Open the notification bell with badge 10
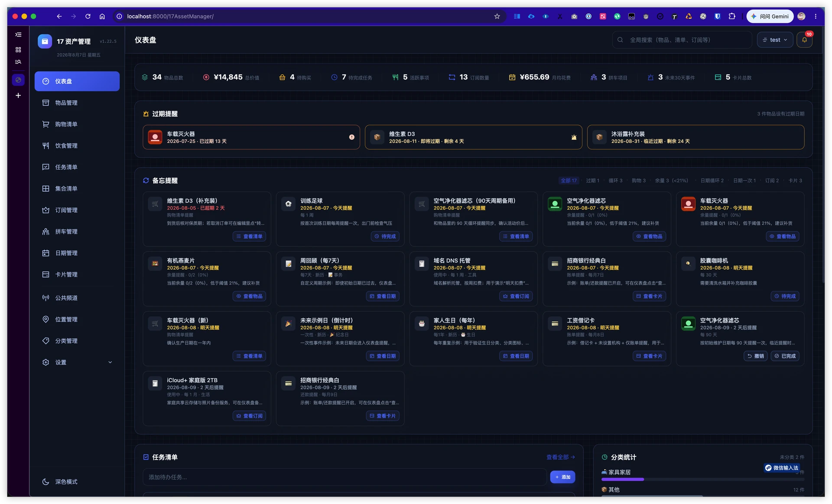832x504 pixels. (805, 40)
